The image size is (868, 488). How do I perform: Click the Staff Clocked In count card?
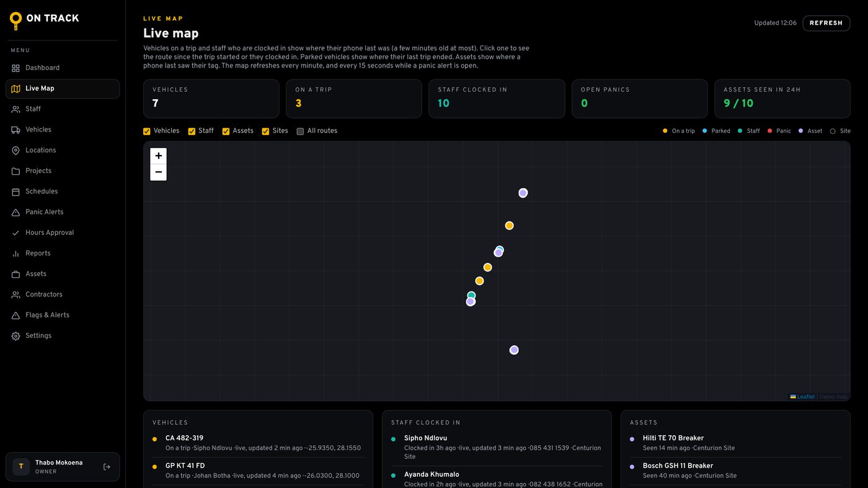click(497, 99)
